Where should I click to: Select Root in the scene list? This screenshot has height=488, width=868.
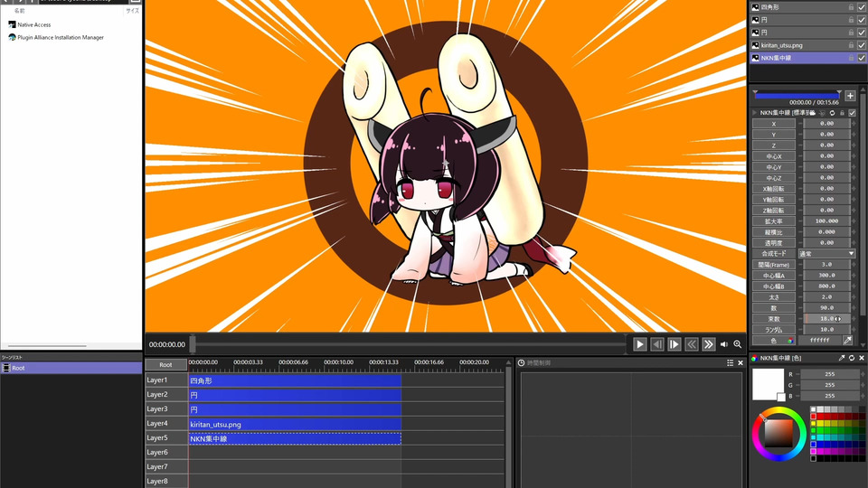71,368
